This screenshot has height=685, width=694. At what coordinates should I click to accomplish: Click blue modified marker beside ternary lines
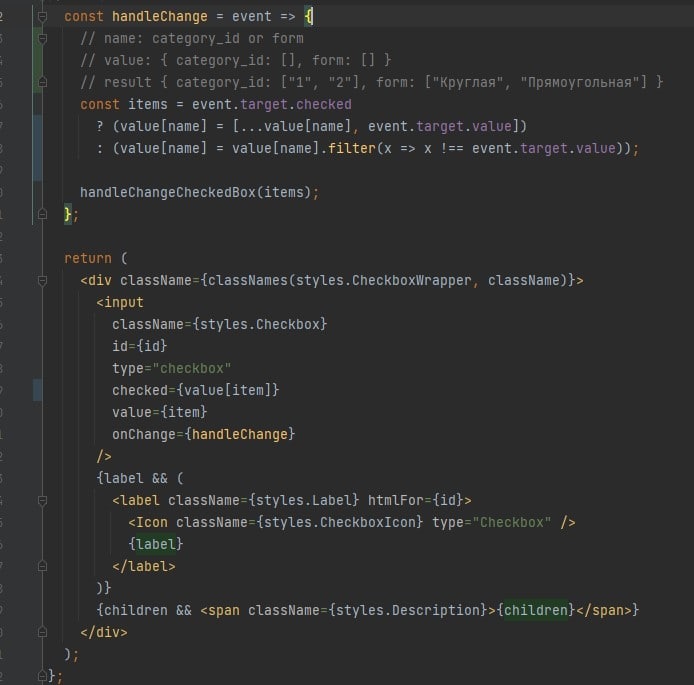click(37, 148)
